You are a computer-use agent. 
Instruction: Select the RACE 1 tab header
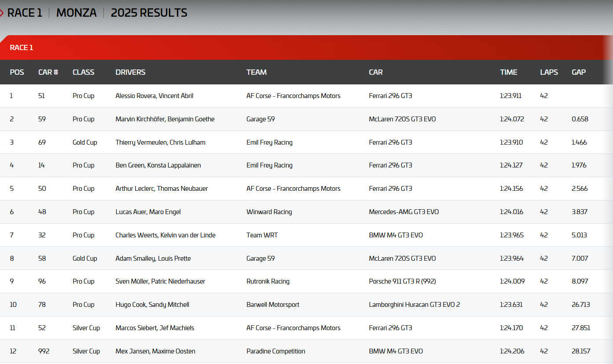coord(22,47)
